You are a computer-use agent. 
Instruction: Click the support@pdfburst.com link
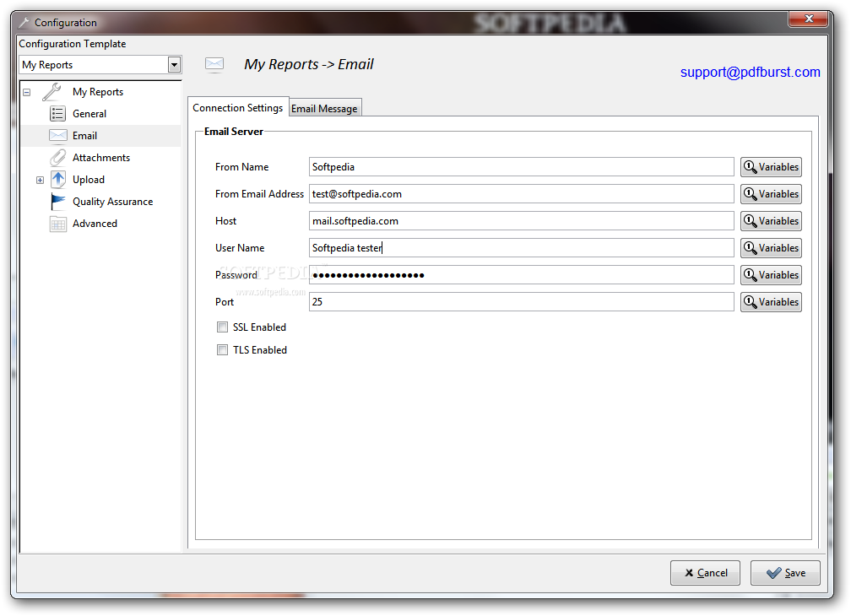[750, 72]
